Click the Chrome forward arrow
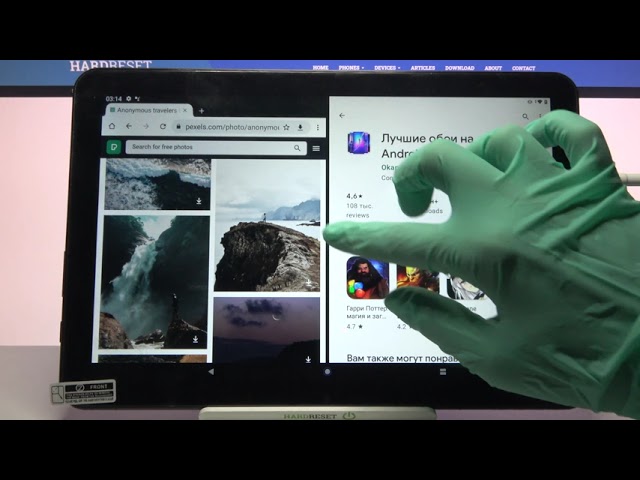This screenshot has width=640, height=480. (146, 127)
